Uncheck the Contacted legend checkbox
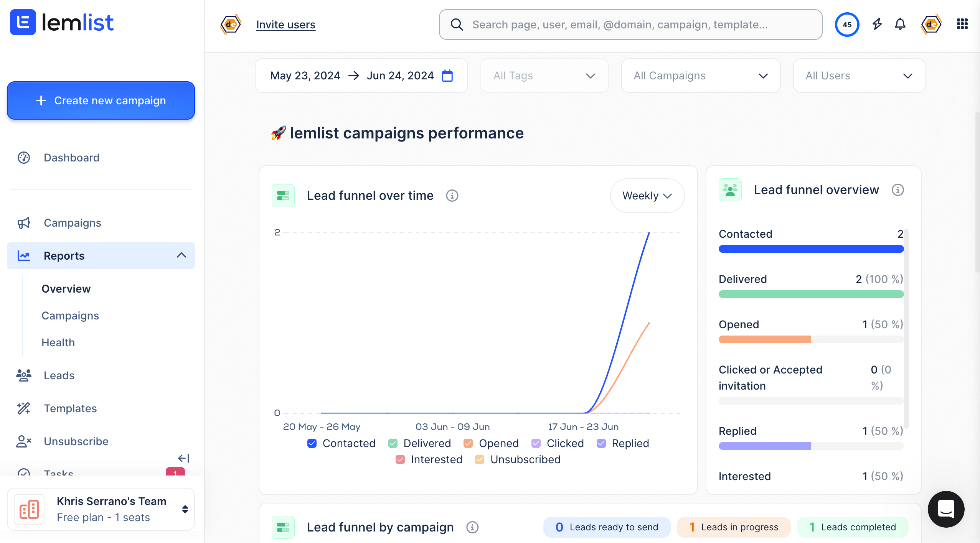This screenshot has width=980, height=543. (312, 443)
